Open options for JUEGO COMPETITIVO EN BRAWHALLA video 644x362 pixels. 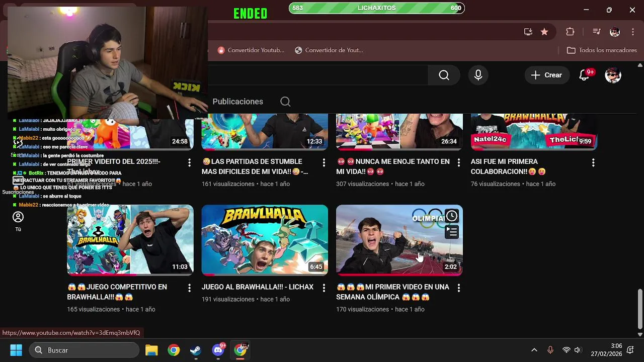click(x=189, y=288)
